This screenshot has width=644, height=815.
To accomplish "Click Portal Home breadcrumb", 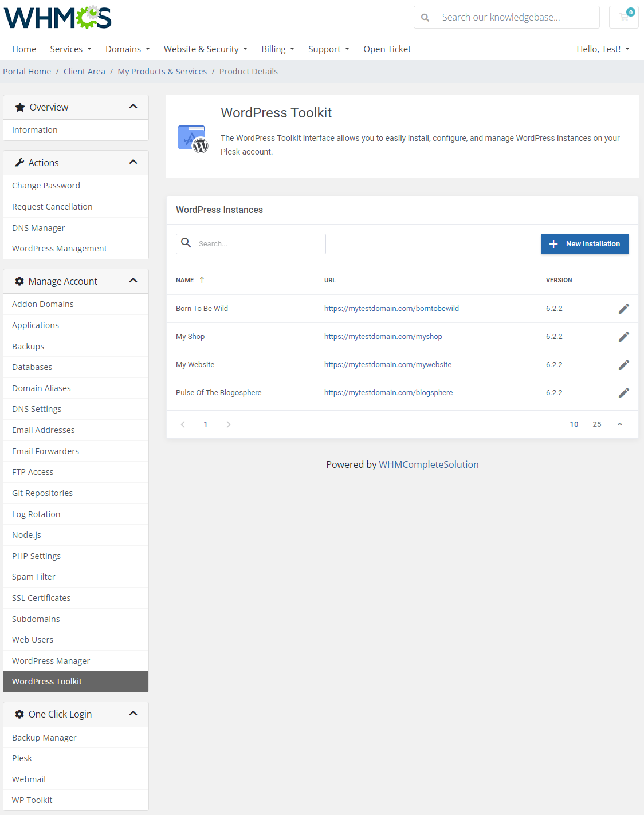I will pyautogui.click(x=27, y=72).
